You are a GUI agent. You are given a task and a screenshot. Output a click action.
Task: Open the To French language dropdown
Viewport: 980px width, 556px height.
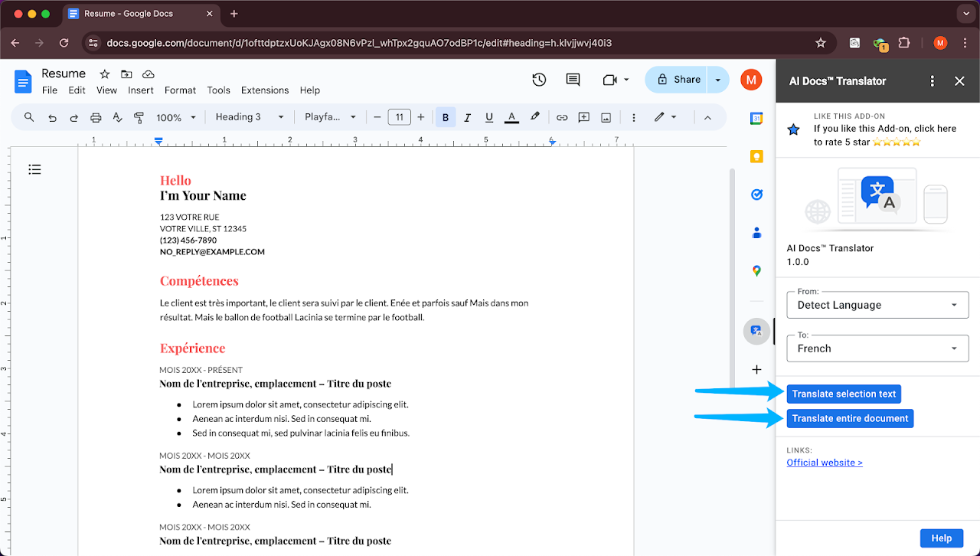877,348
